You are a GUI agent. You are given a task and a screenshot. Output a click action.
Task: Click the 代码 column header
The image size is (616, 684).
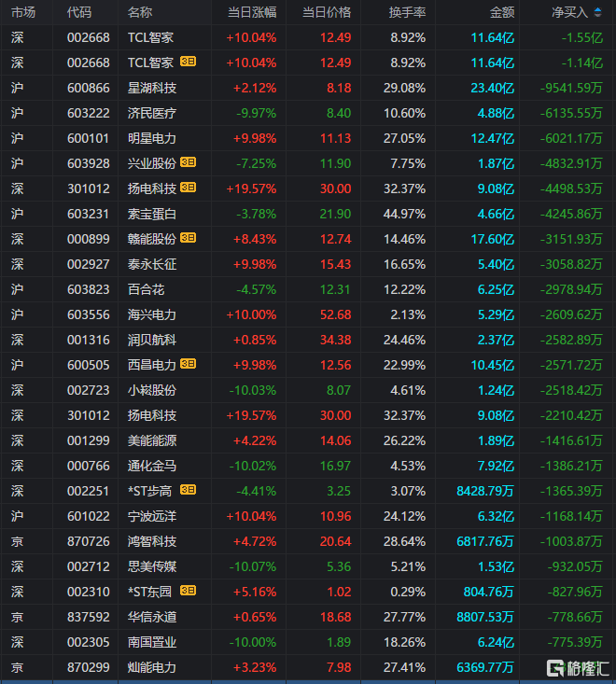coord(79,12)
